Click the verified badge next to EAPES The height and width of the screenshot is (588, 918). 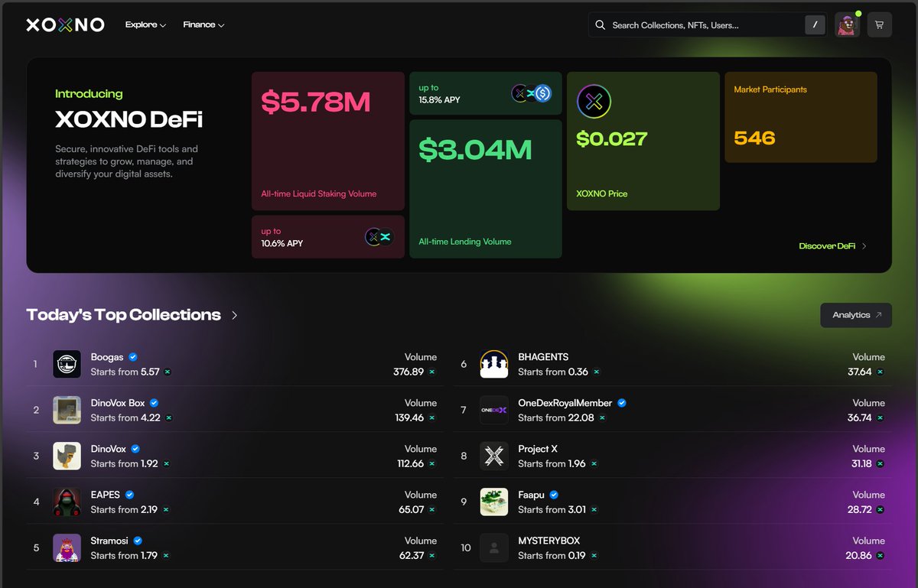tap(129, 495)
